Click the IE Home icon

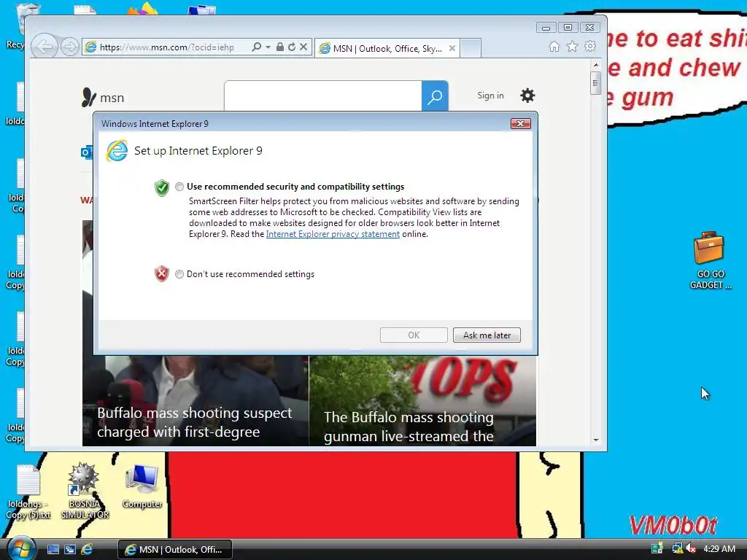(554, 46)
